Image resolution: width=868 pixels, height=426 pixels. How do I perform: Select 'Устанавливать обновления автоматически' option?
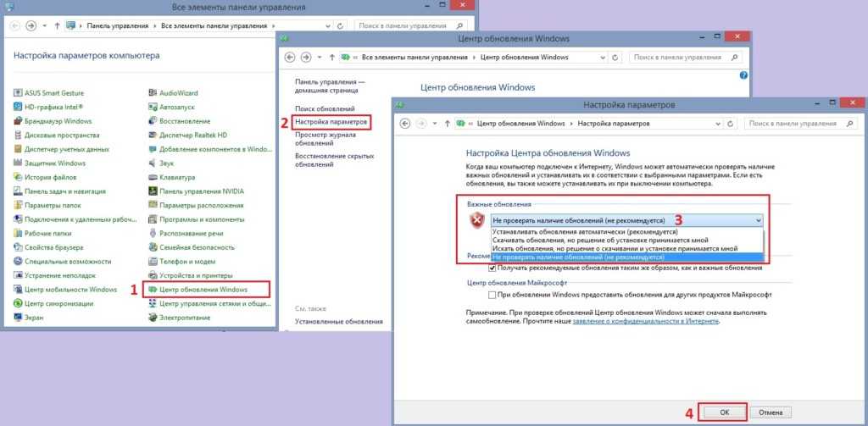[584, 231]
